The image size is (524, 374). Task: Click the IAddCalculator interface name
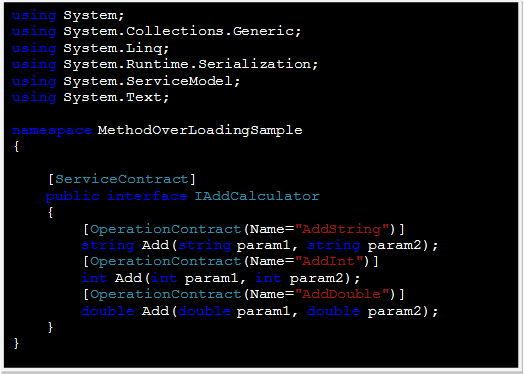[x=257, y=196]
